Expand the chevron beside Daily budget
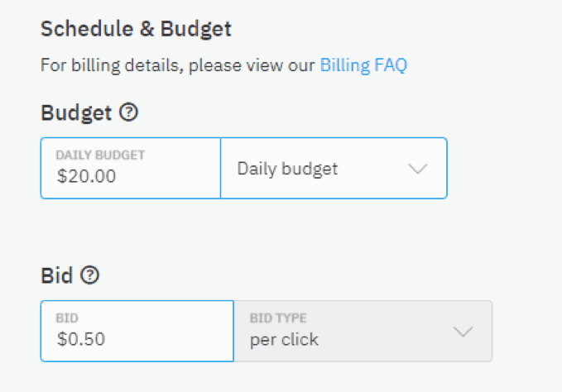Screen dimensions: 562x392 coord(418,168)
